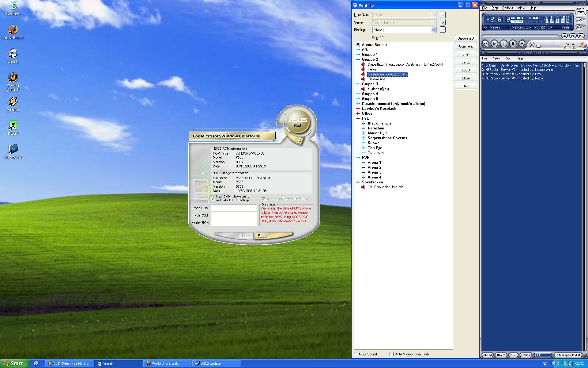Open the Winamp View menu

pos(521,8)
